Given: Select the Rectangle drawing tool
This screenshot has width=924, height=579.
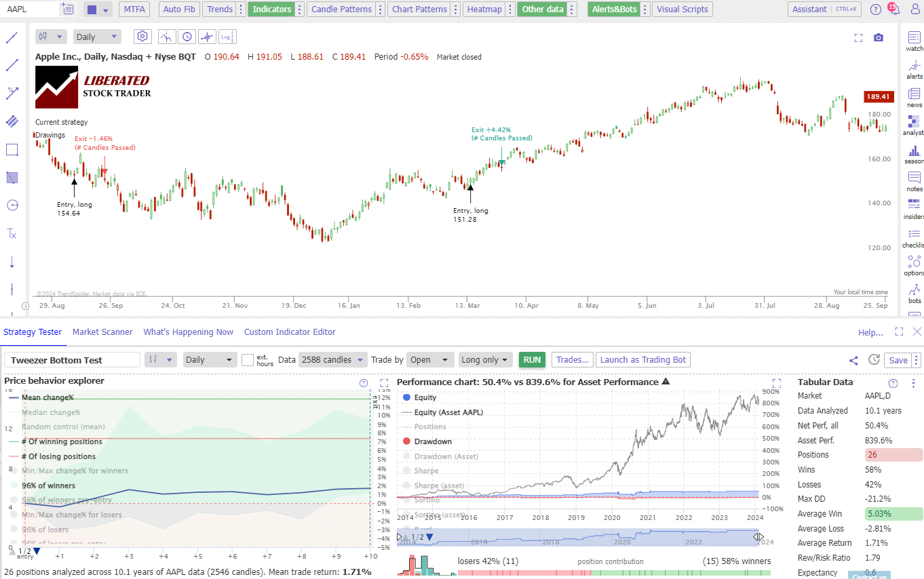Looking at the screenshot, I should [x=12, y=150].
